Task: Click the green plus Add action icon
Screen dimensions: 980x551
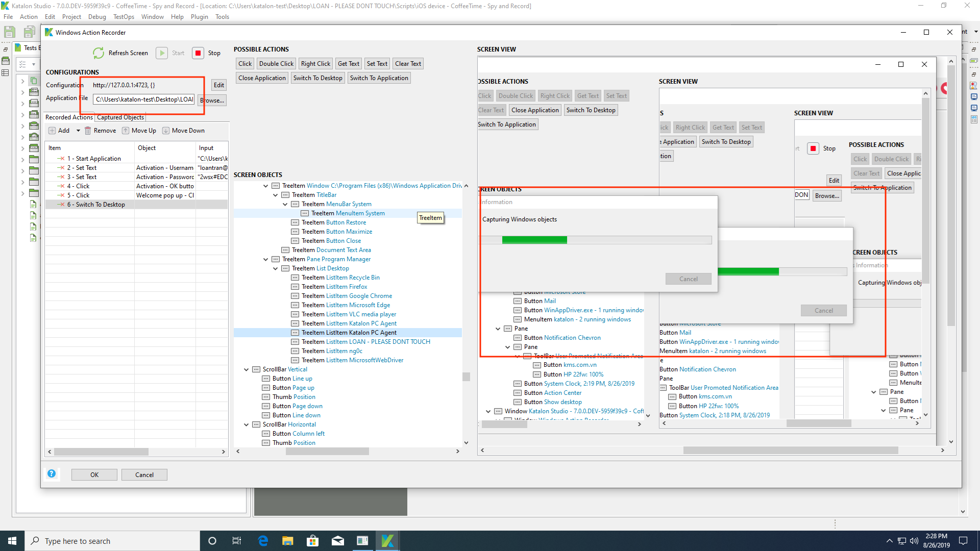Action: coord(53,130)
